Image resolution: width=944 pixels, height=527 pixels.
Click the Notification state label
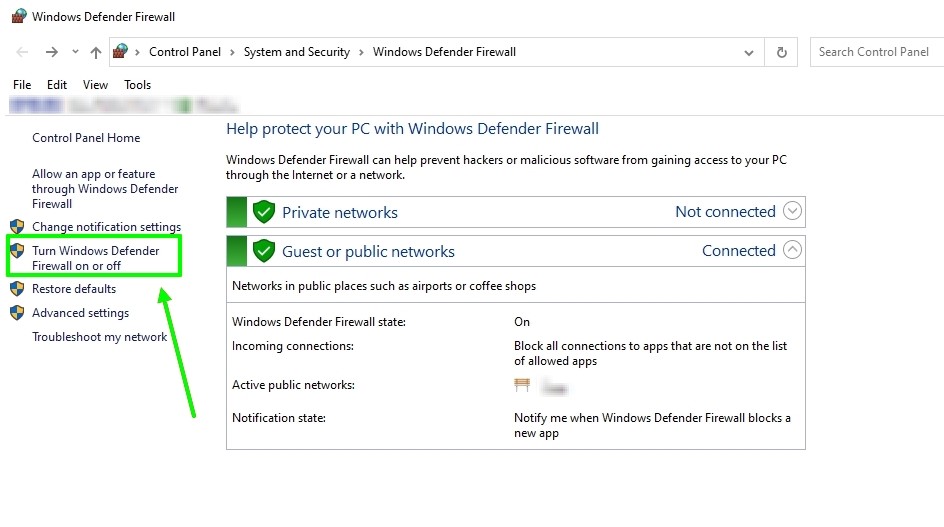279,418
